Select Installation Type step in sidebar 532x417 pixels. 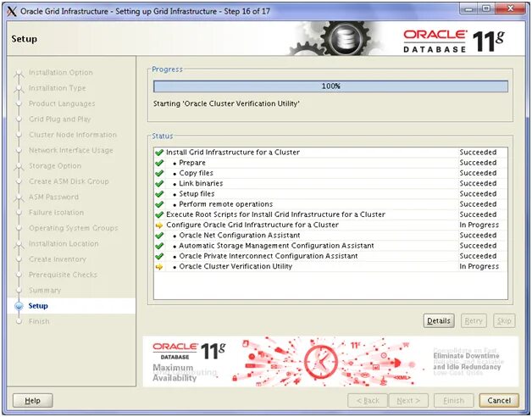(58, 88)
